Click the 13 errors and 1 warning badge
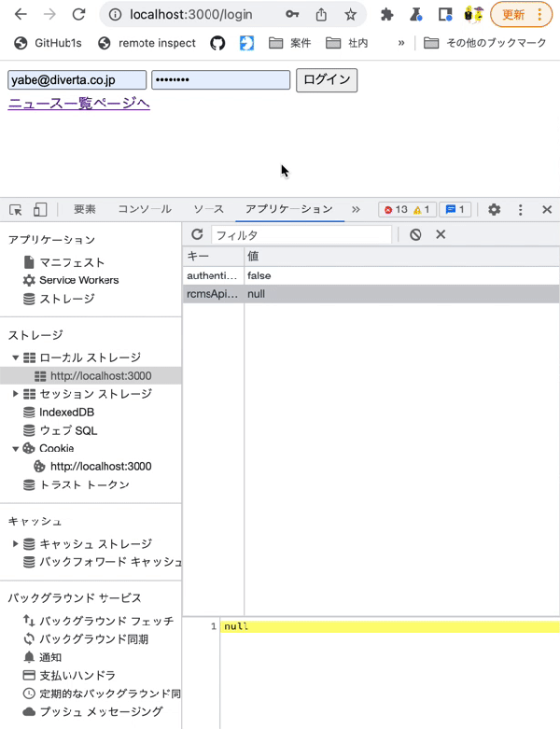 click(x=407, y=210)
